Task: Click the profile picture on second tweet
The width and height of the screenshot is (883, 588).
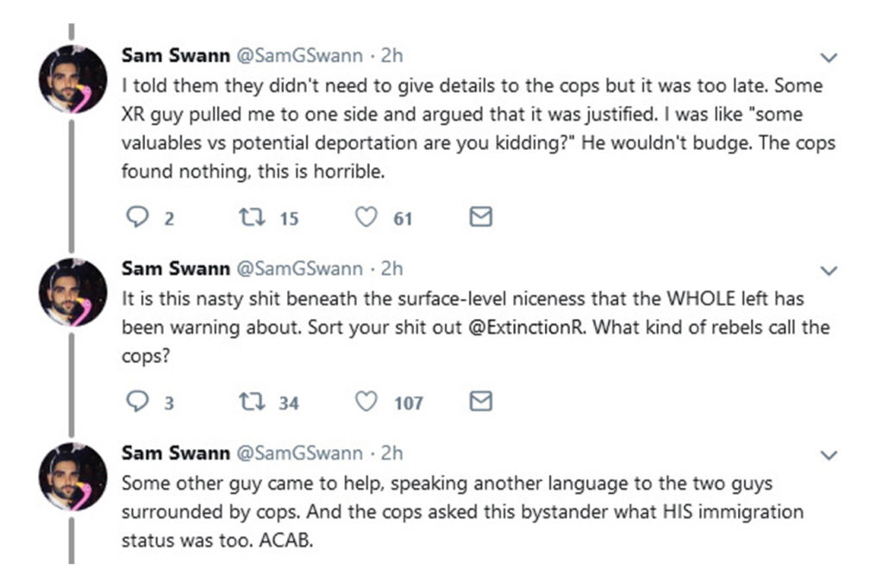Action: pyautogui.click(x=72, y=291)
